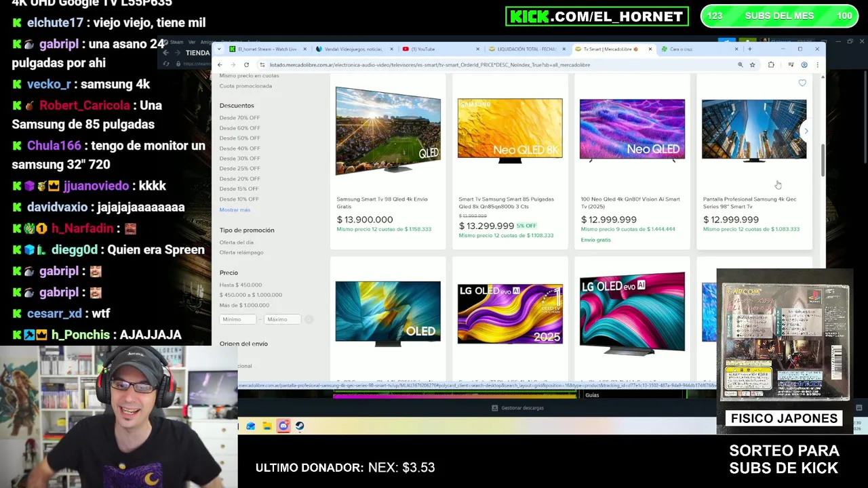Screen dimensions: 868x488
Task: Open Chrome media controls icon
Action: point(791,65)
